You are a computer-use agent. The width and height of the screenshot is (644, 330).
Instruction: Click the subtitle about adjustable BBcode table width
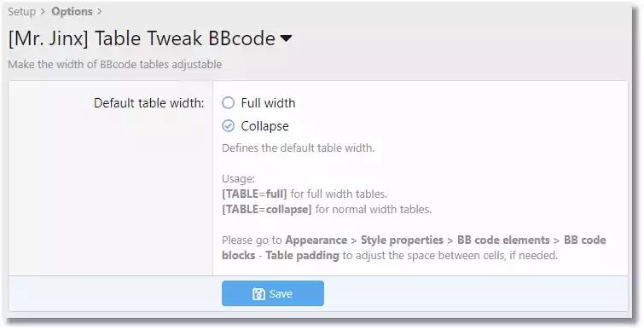114,65
